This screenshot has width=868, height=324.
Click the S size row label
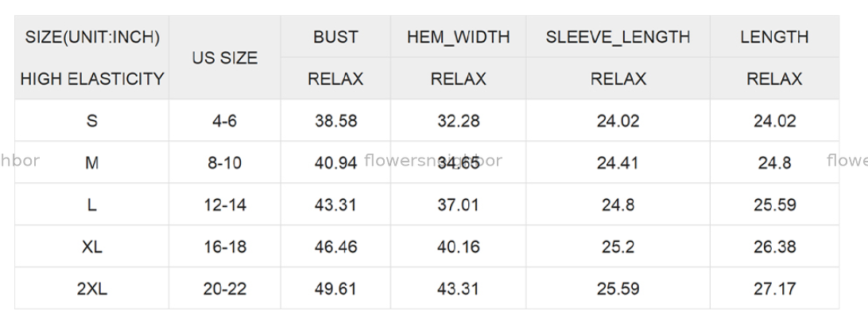tap(92, 121)
